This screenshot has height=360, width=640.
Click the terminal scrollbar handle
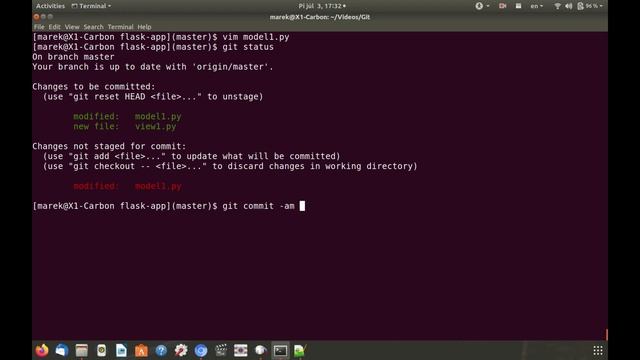[607, 335]
